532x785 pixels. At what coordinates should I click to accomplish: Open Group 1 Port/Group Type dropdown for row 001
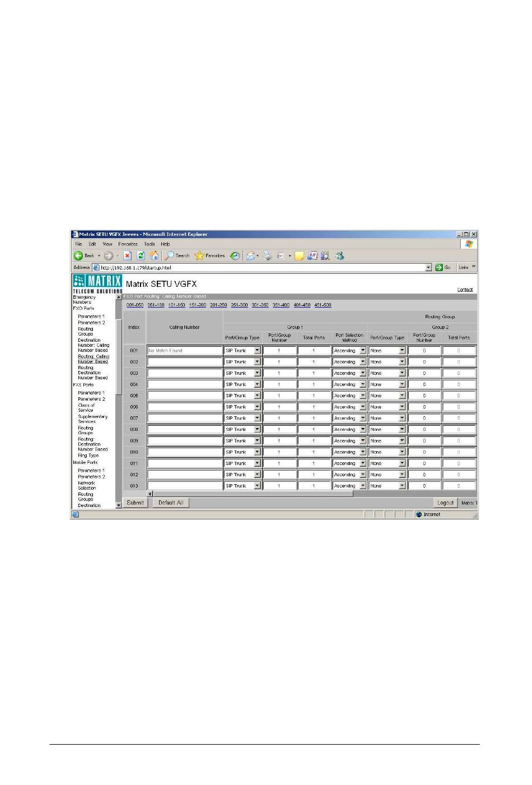[x=258, y=351]
